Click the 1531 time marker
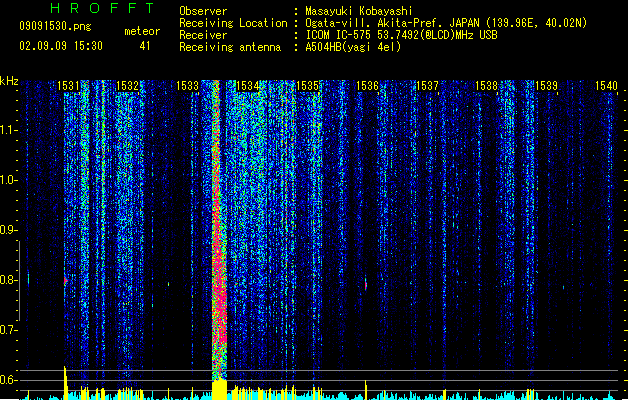Viewport: 629px width, 400px height. tap(68, 86)
